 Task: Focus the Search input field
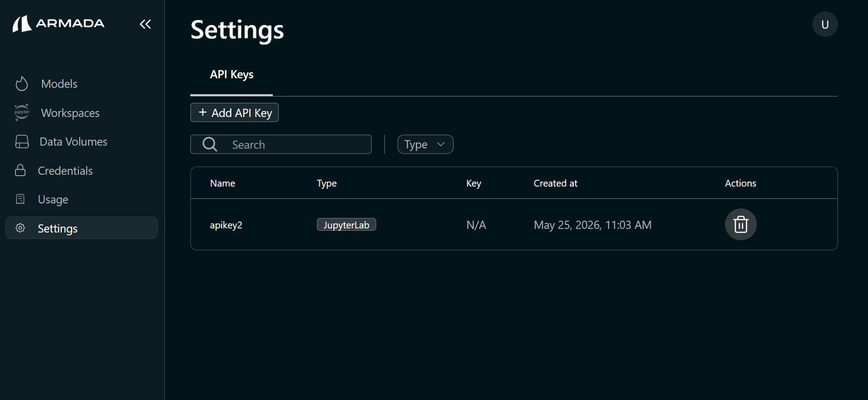[x=281, y=144]
